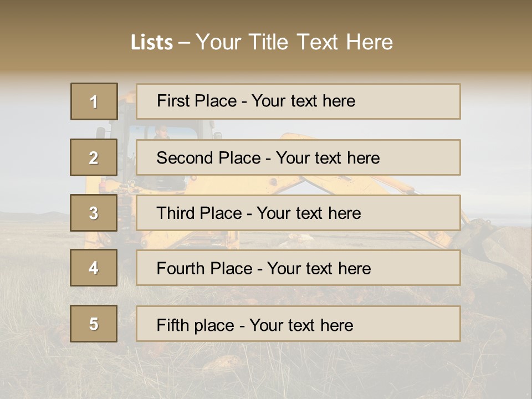Viewport: 532px width, 399px height.
Task: Click the excavator cab roof beside box 1
Action: (x=127, y=100)
